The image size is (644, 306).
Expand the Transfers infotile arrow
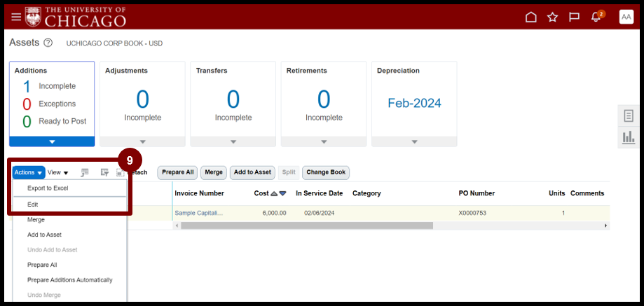233,141
